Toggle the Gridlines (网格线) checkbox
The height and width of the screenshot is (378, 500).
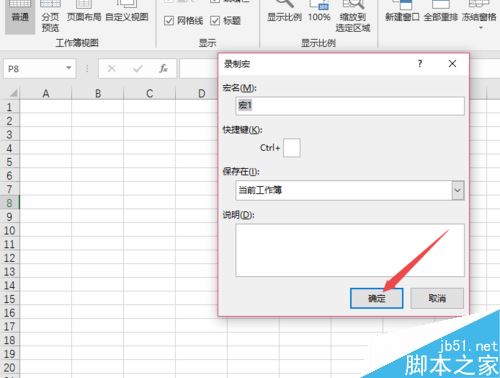coord(169,21)
